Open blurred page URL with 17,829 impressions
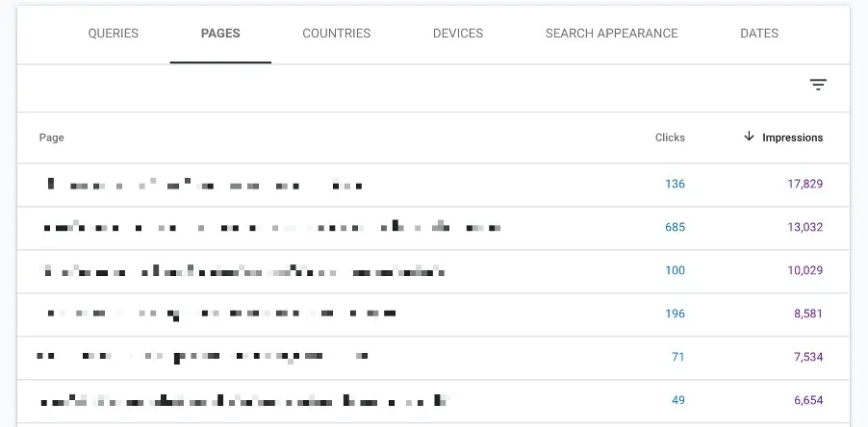 point(204,184)
